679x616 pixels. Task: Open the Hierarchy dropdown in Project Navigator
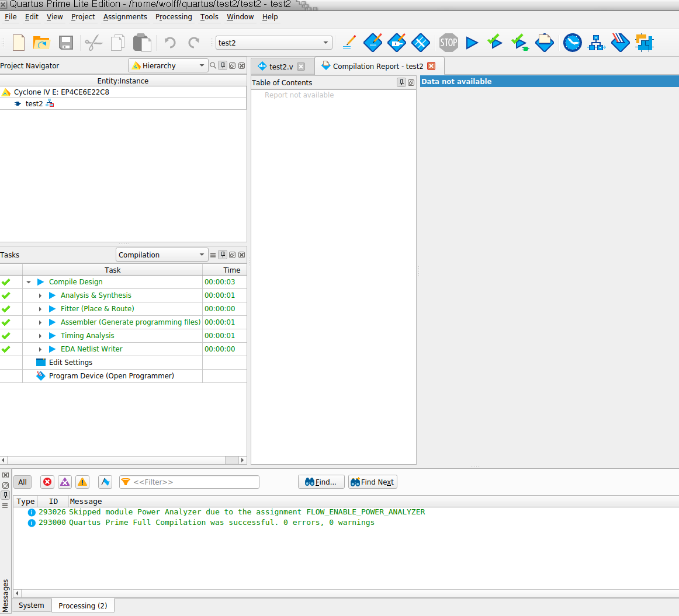tap(168, 66)
